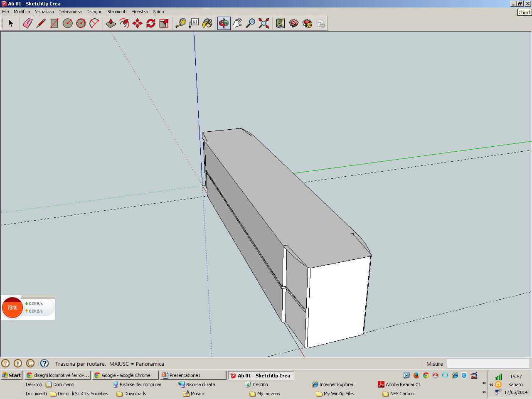The width and height of the screenshot is (532, 399).
Task: Open the Documenti shortcut in Desktop toolbar
Action: [x=60, y=384]
